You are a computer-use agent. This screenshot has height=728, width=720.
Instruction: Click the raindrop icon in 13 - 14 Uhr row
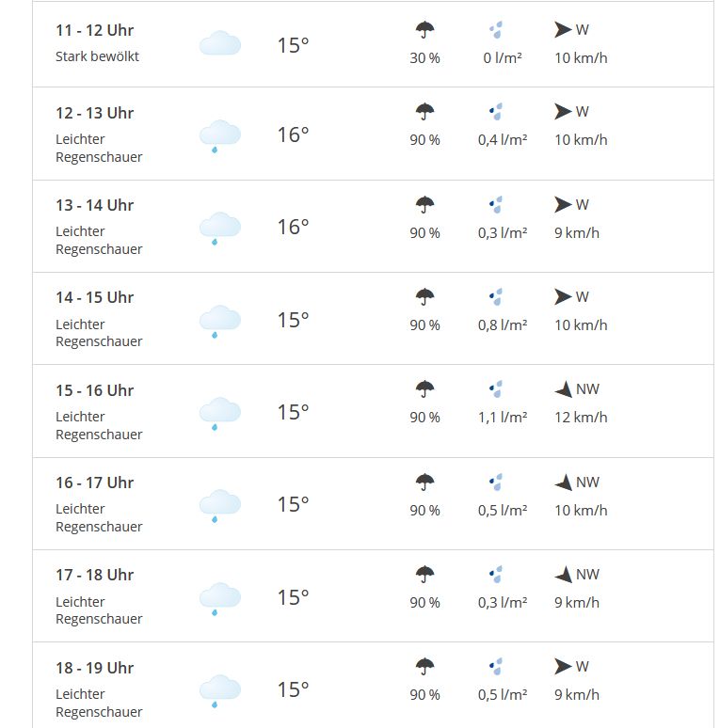click(496, 204)
